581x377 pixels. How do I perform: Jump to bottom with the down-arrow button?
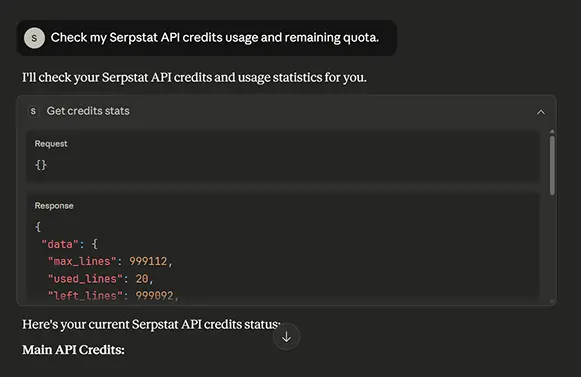pyautogui.click(x=286, y=337)
